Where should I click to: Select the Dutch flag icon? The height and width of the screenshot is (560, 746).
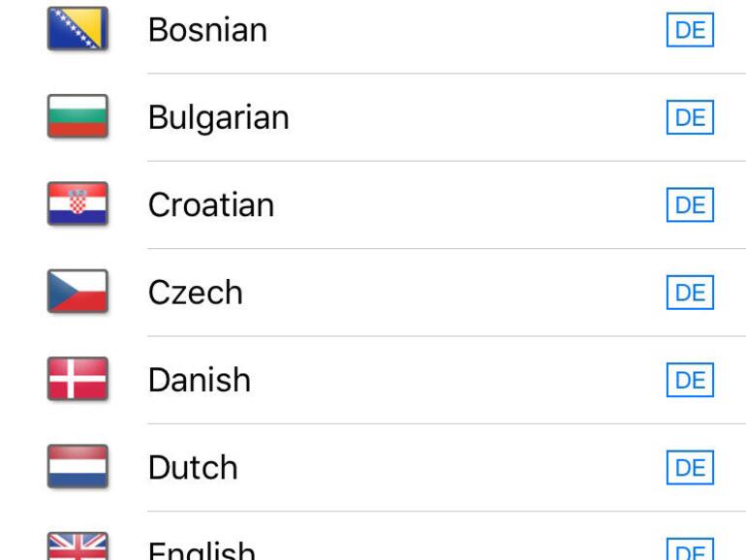(x=78, y=467)
